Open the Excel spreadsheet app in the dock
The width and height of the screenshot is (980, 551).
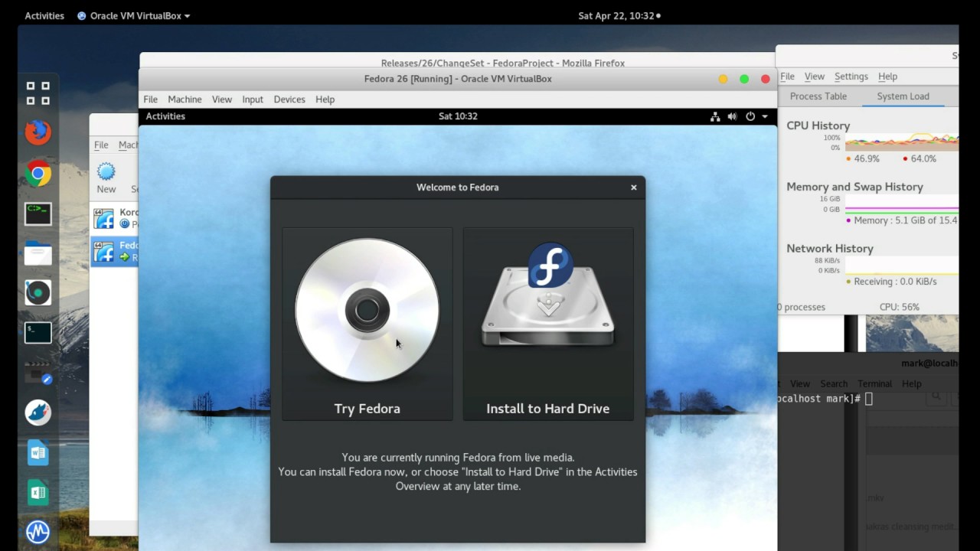pos(38,492)
